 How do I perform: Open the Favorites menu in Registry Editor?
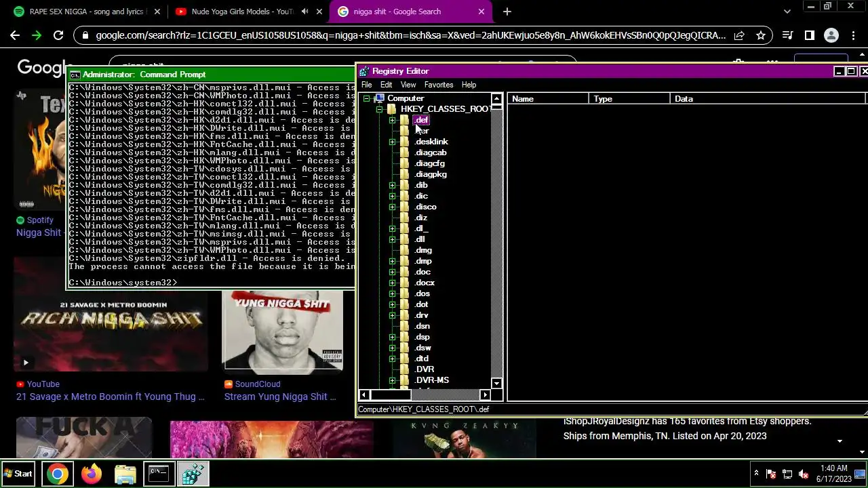pos(439,85)
